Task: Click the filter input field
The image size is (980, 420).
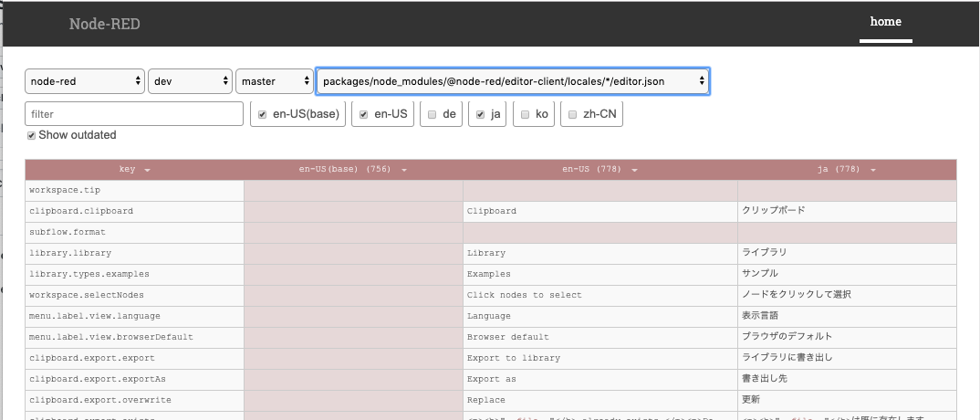Action: (134, 114)
